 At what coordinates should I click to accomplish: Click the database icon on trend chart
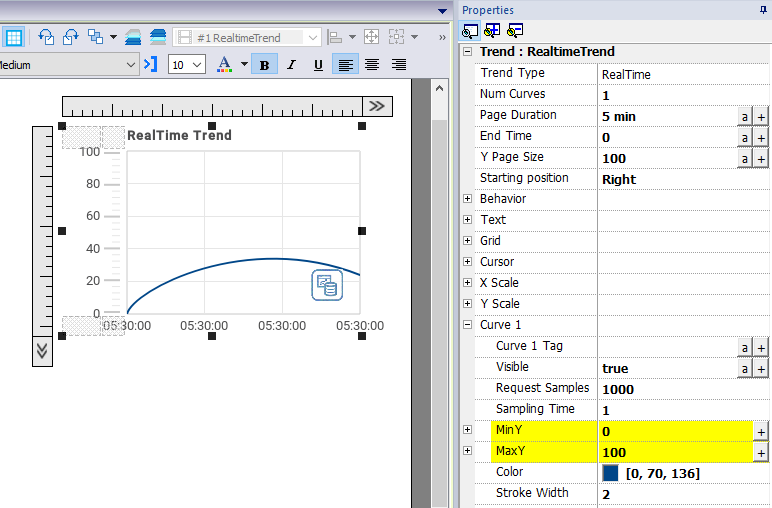click(327, 285)
